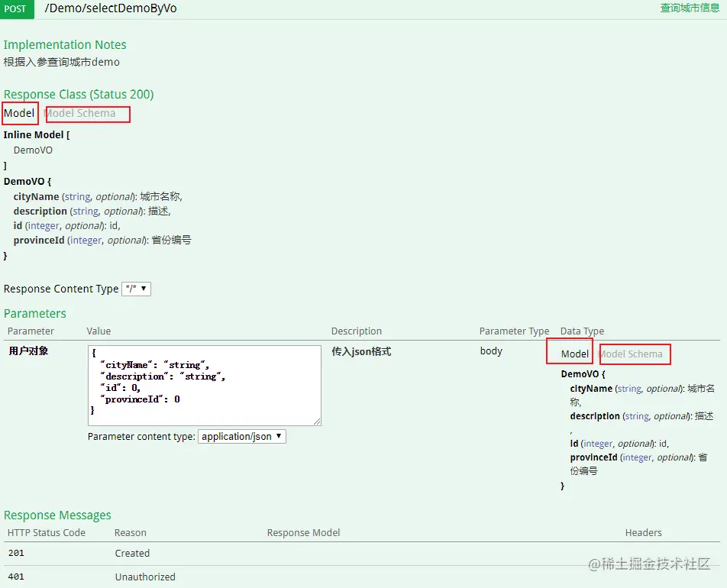
Task: Click the Response Model column header
Action: click(303, 533)
